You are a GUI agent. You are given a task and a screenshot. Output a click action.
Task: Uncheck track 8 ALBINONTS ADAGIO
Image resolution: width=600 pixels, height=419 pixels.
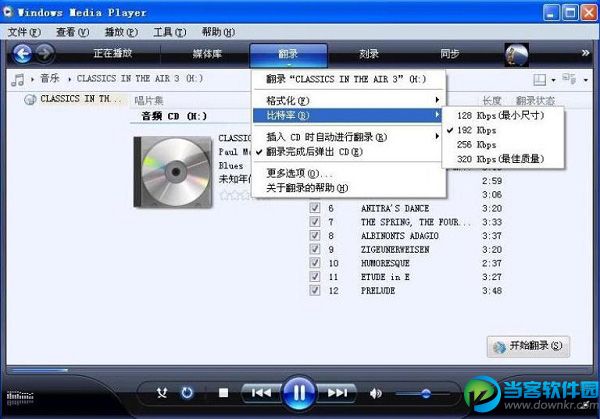pyautogui.click(x=315, y=235)
